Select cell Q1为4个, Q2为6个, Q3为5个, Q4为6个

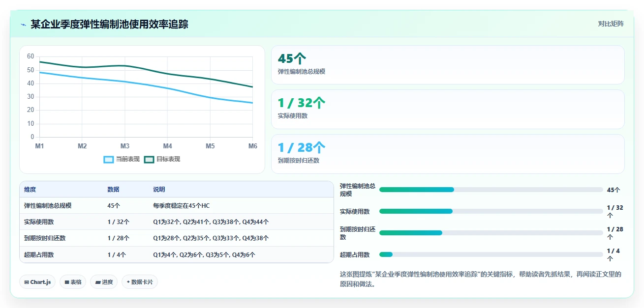pos(204,255)
